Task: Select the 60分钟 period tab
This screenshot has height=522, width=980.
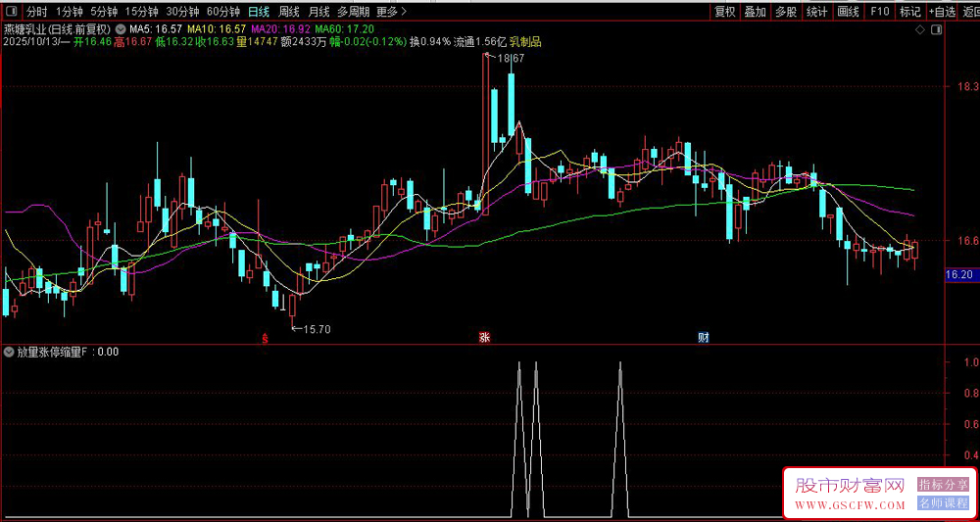Action: click(x=222, y=12)
